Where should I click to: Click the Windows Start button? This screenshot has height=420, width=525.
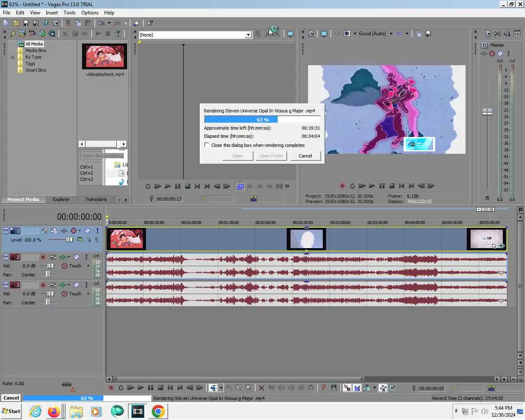pyautogui.click(x=11, y=411)
